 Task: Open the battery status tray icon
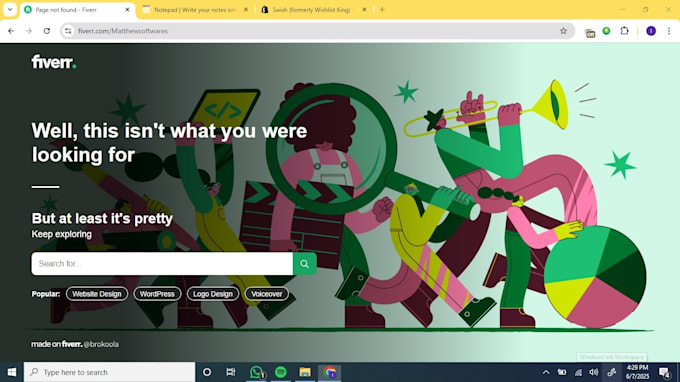pos(562,372)
